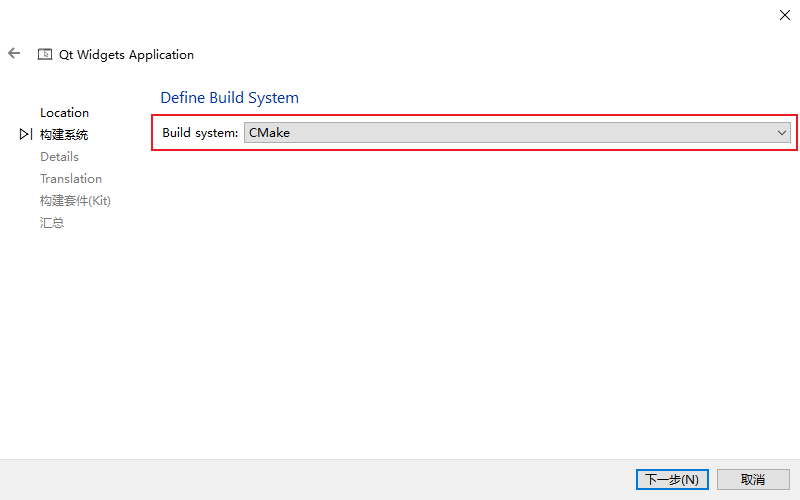Click the "Define Build System" heading
The image size is (800, 500).
[229, 98]
